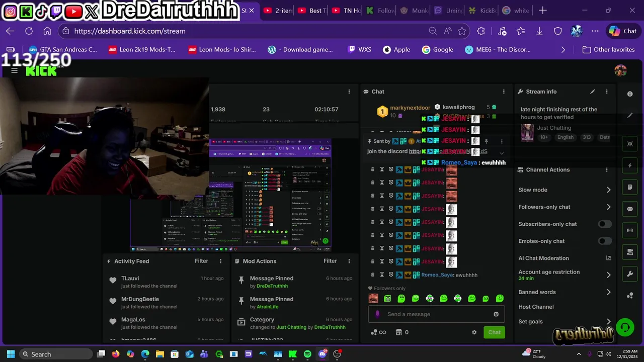Open the Kick sidebar hamburger menu
This screenshot has width=644, height=362.
point(15,70)
